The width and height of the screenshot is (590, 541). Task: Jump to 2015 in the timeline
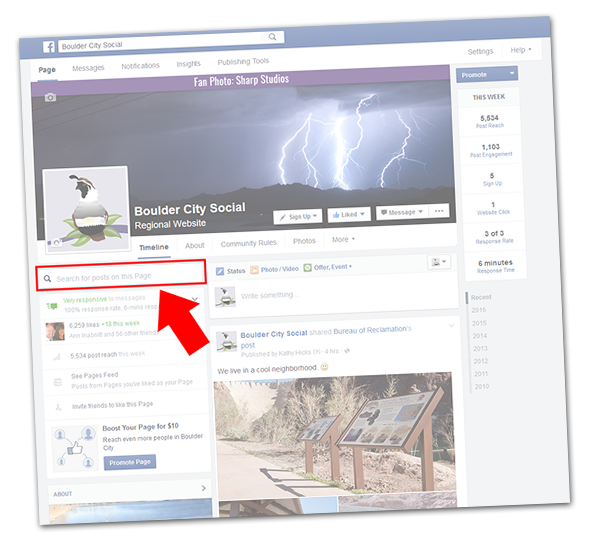tap(479, 323)
